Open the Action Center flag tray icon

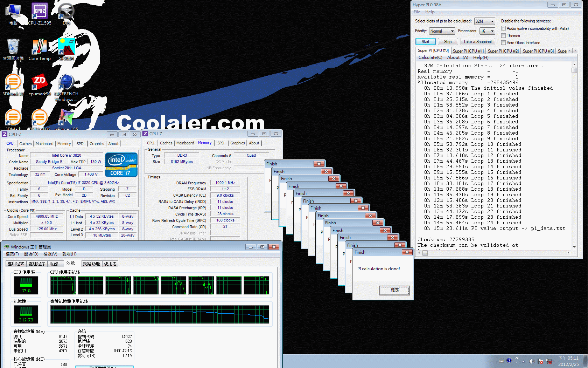pyautogui.click(x=540, y=361)
